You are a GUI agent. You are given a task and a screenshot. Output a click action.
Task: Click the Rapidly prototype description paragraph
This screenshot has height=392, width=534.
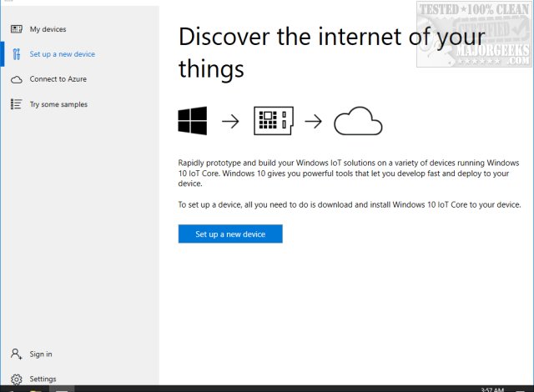pyautogui.click(x=349, y=173)
